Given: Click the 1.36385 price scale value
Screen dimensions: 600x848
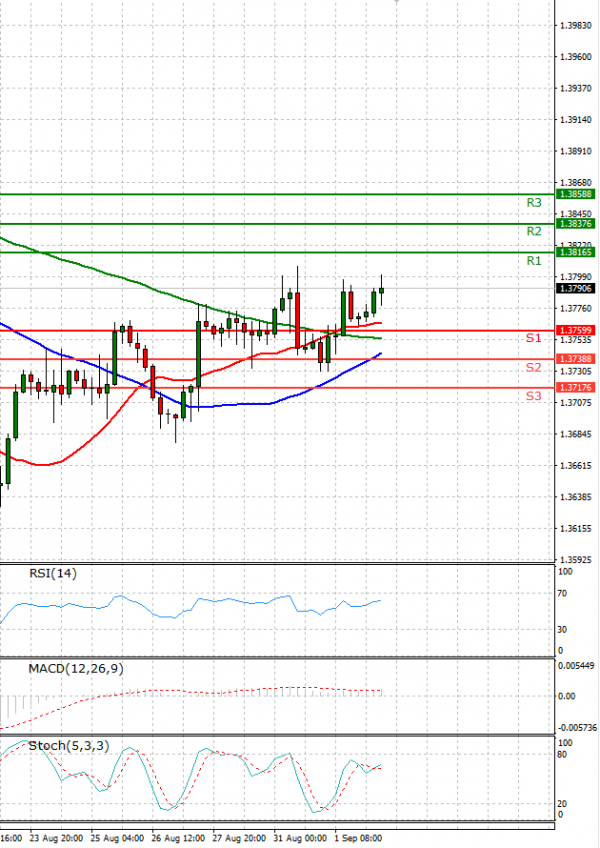Looking at the screenshot, I should click(576, 497).
